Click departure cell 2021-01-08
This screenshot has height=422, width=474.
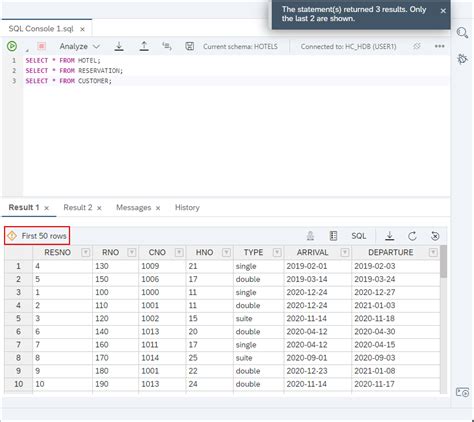(x=396, y=371)
